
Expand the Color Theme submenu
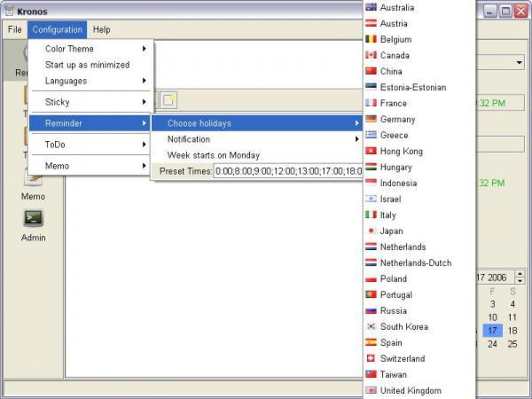90,49
